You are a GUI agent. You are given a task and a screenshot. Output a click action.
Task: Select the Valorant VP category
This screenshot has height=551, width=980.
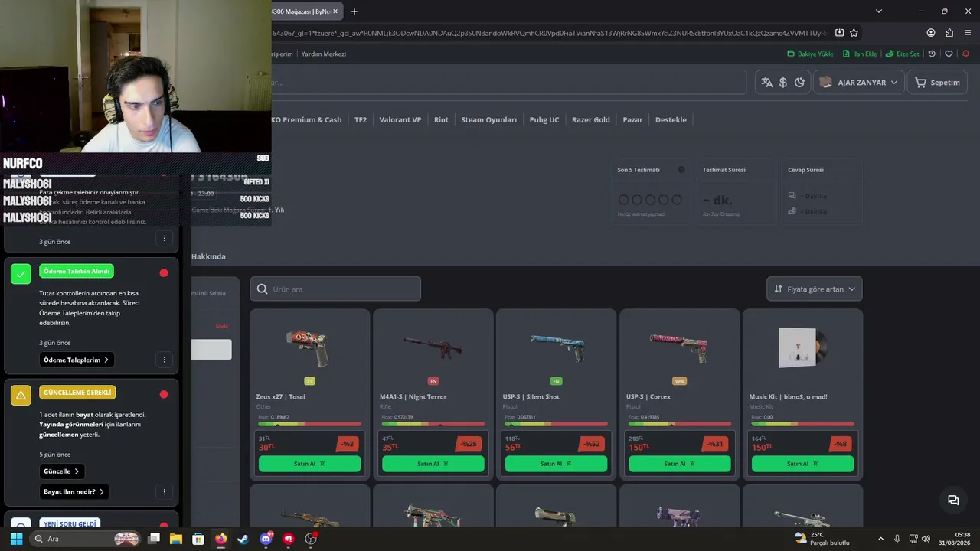pyautogui.click(x=400, y=119)
